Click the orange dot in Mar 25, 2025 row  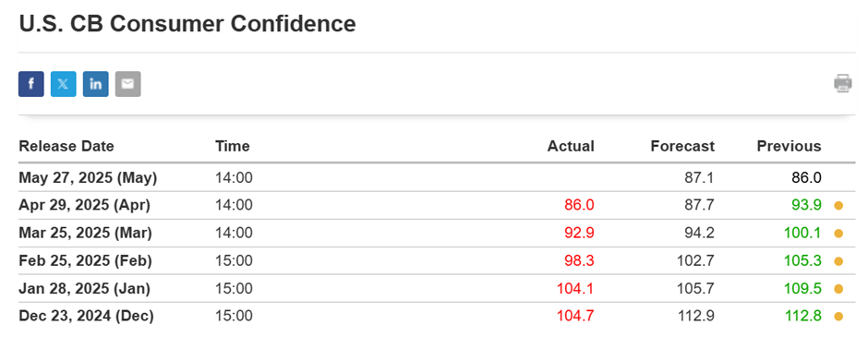(x=838, y=234)
